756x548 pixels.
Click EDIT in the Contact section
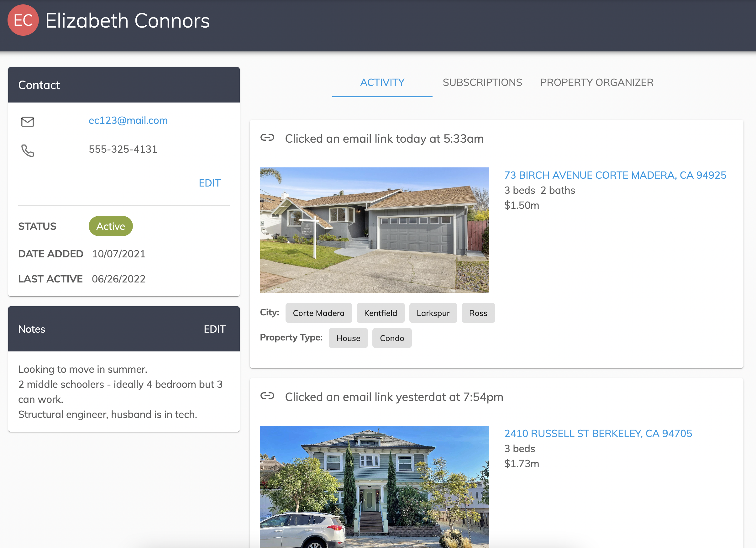coord(210,183)
